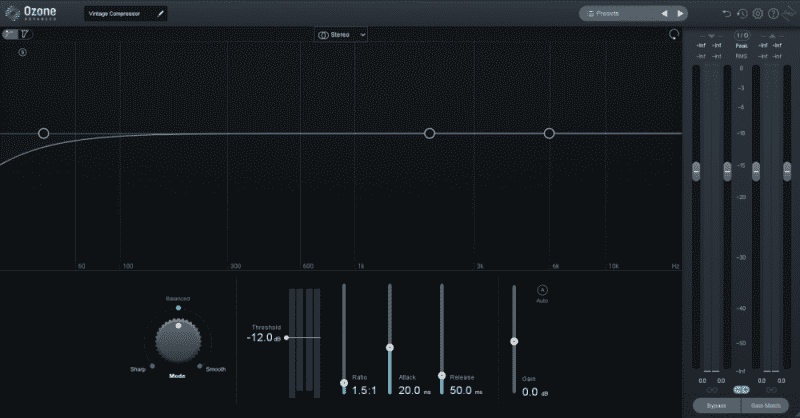Link the output gain channels
The width and height of the screenshot is (800, 418).
(x=771, y=390)
